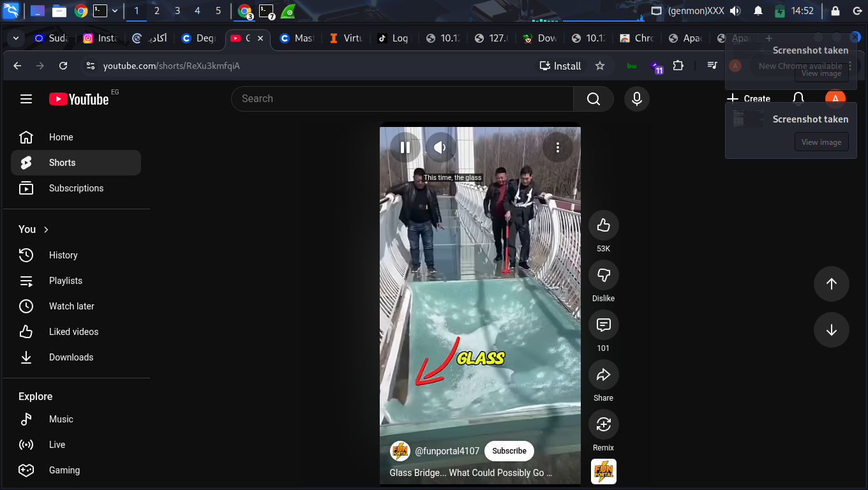
Task: Remix this Short
Action: click(604, 424)
